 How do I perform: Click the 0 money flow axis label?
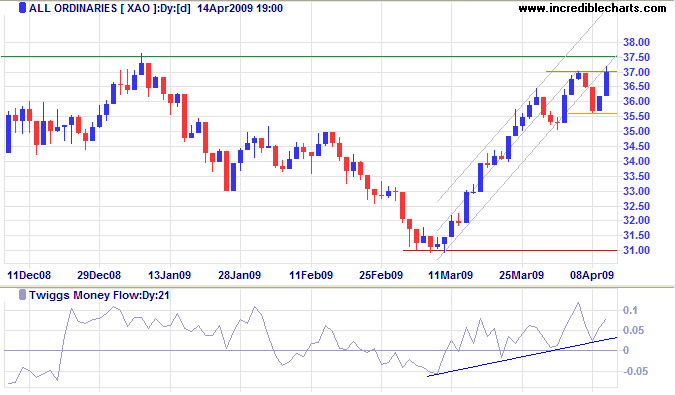626,350
